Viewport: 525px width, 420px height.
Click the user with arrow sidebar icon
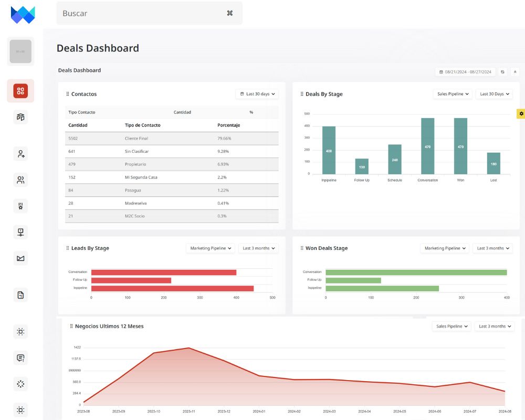pos(20,154)
